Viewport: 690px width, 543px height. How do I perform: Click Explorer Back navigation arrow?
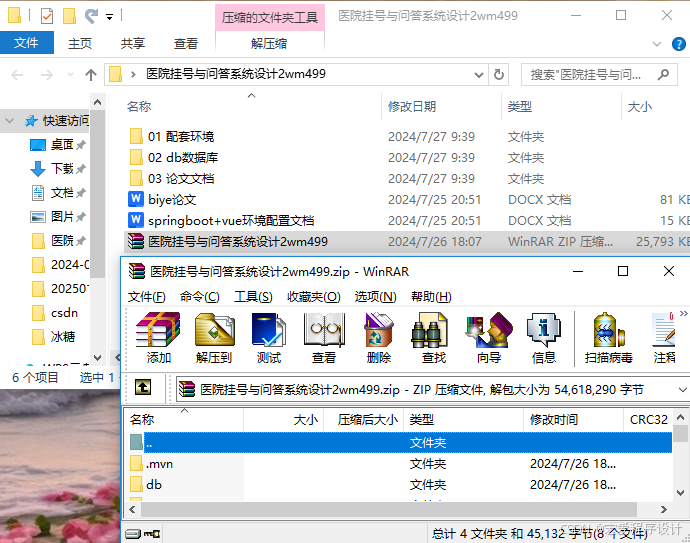click(x=17, y=75)
